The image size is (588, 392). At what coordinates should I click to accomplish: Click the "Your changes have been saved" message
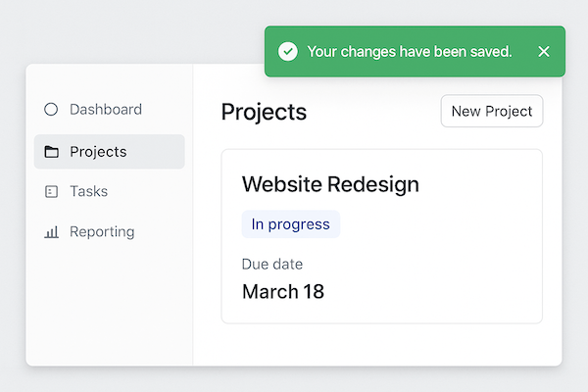click(410, 51)
